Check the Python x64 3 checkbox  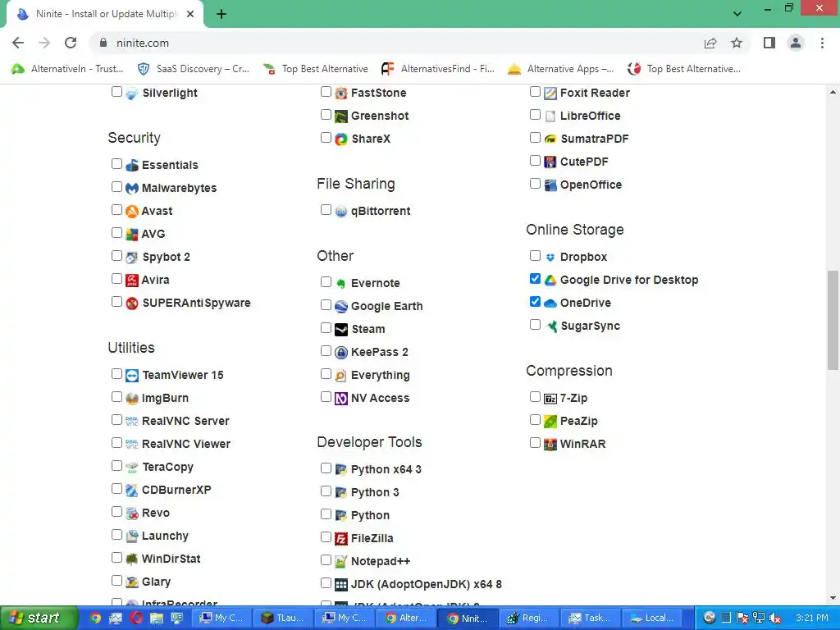(326, 468)
